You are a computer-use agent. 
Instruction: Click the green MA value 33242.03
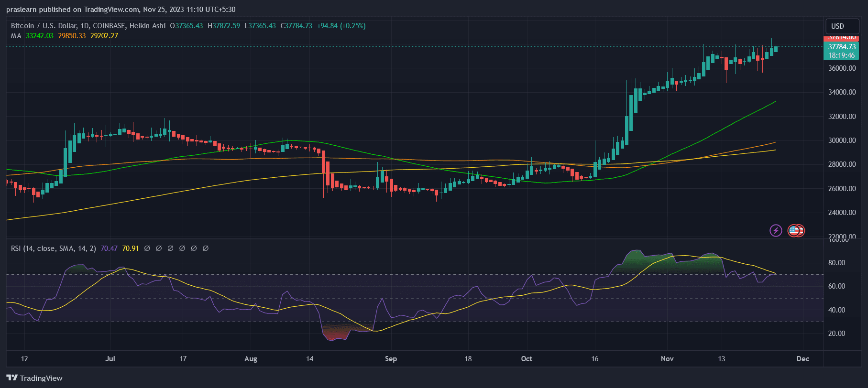pyautogui.click(x=40, y=36)
